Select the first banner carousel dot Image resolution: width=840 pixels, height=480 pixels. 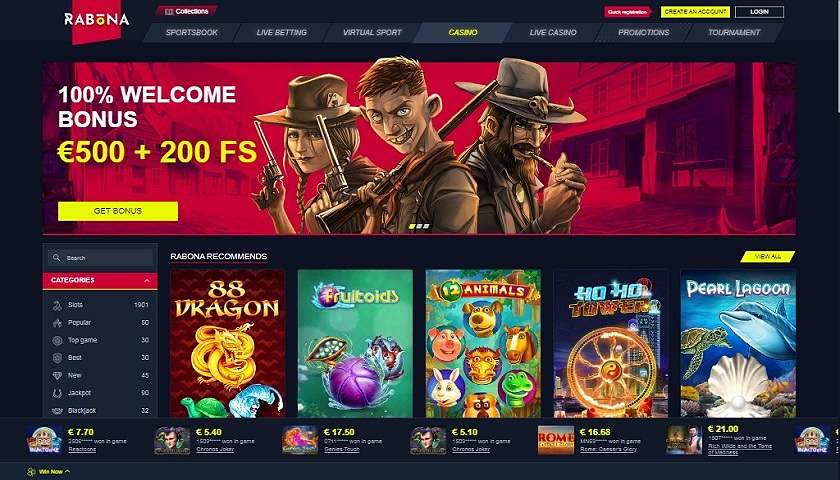412,227
